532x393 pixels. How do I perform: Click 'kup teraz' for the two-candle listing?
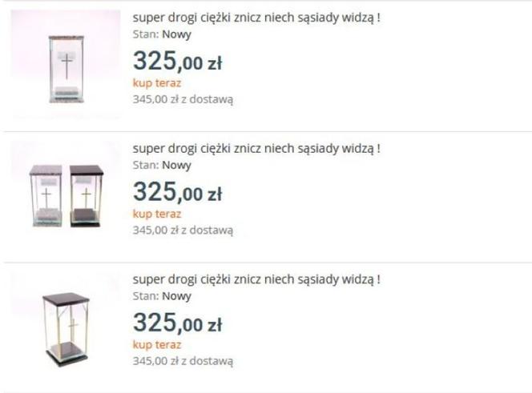coord(157,214)
